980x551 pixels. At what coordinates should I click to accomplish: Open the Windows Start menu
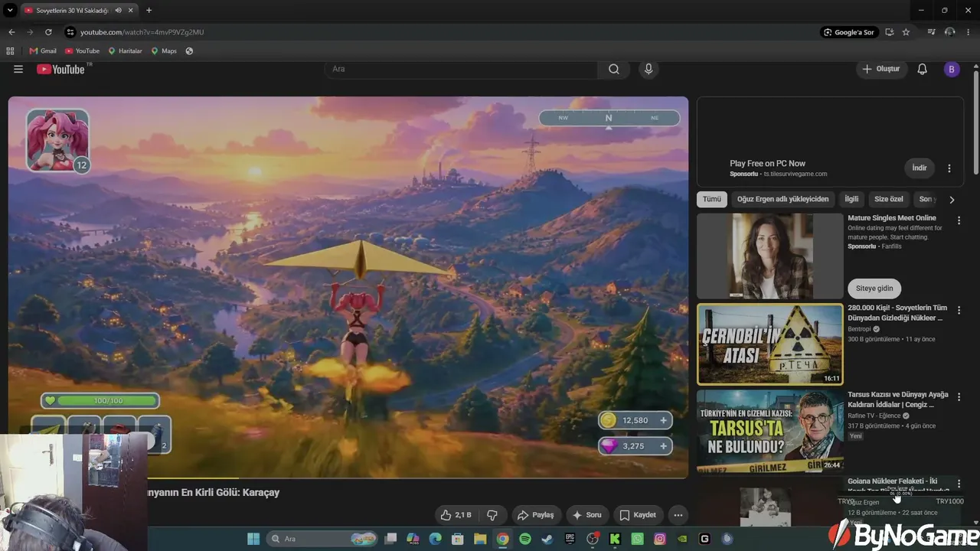(253, 539)
